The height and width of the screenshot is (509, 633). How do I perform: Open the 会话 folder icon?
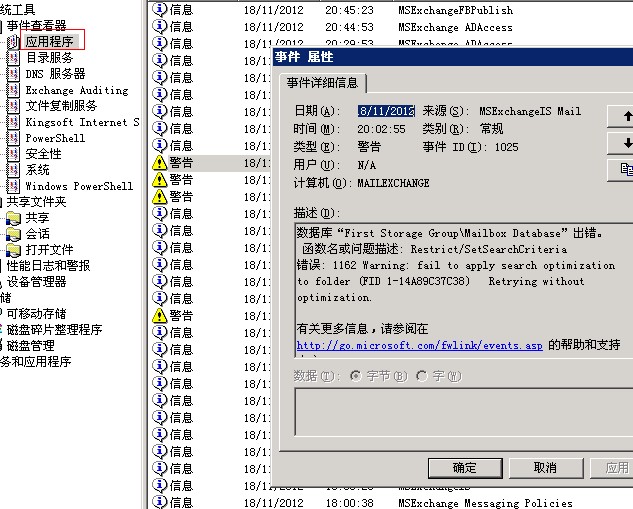click(x=13, y=234)
